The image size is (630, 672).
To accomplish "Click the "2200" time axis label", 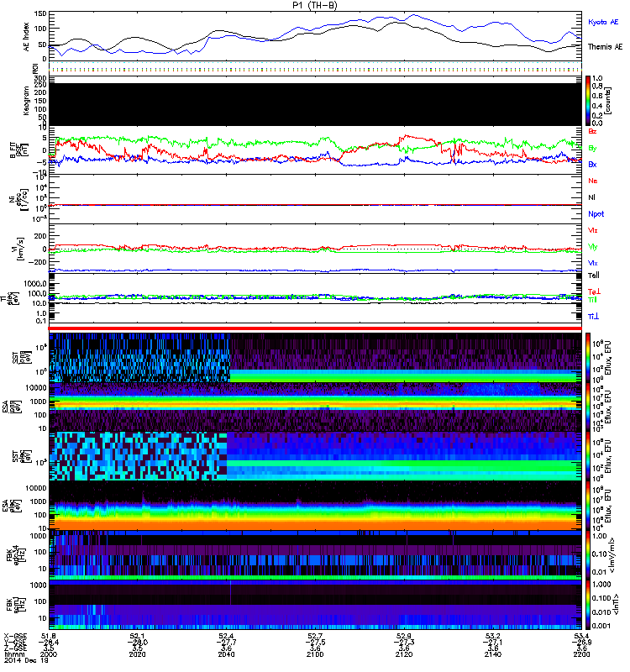I will click(581, 654).
